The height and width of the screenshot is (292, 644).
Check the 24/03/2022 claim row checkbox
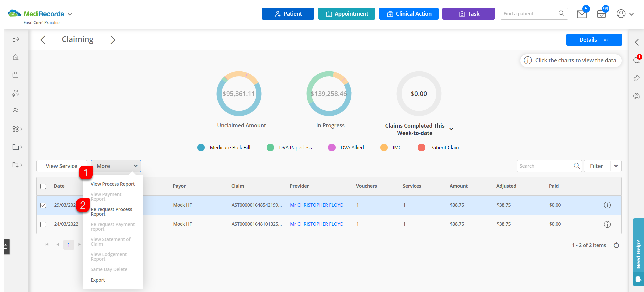click(43, 224)
